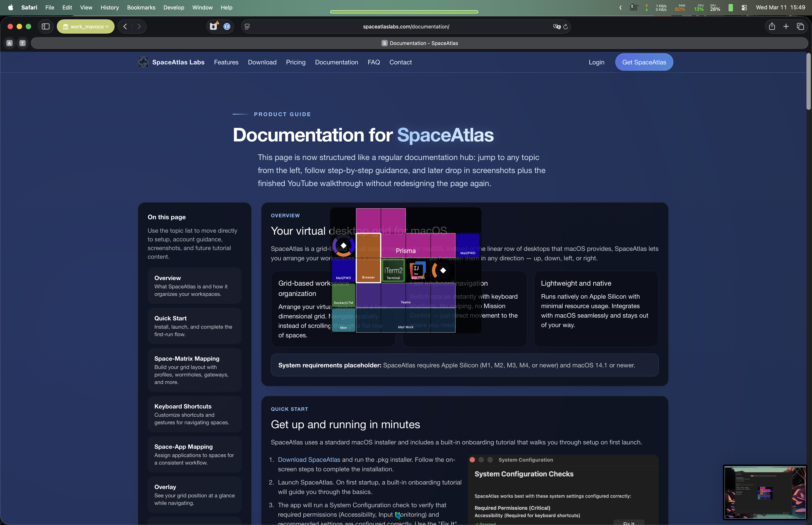Viewport: 812px width, 525px height.
Task: Add a new tab with plus icon
Action: click(786, 27)
